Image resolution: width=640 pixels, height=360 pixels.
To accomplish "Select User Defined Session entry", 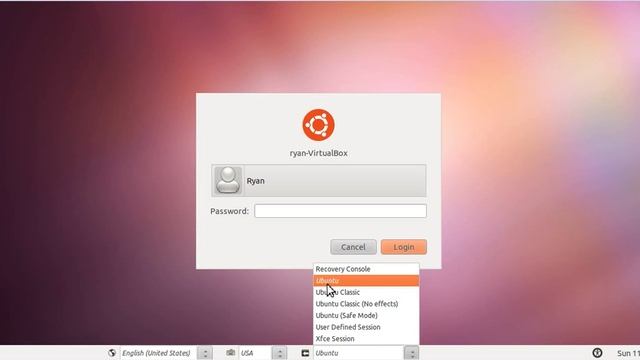I will (366, 327).
